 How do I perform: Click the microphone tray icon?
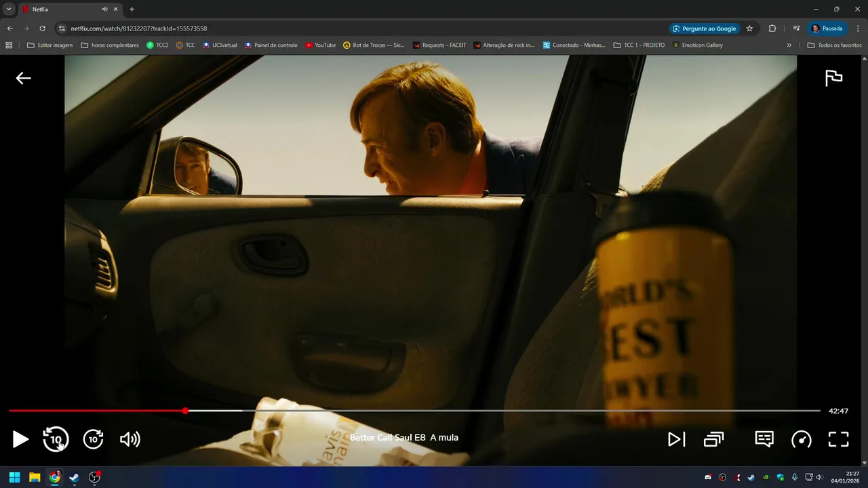pyautogui.click(x=794, y=477)
